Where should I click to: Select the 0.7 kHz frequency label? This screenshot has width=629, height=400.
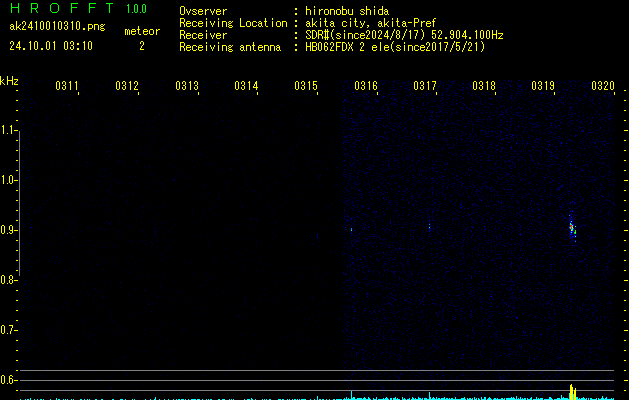tap(9, 330)
